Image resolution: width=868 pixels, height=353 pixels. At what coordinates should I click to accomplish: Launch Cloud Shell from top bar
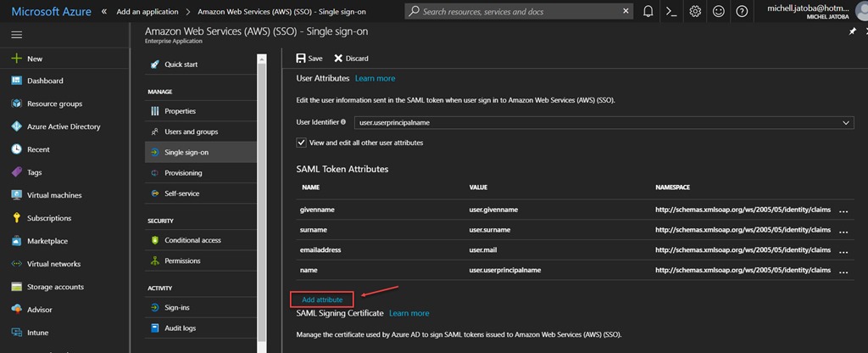tap(671, 11)
